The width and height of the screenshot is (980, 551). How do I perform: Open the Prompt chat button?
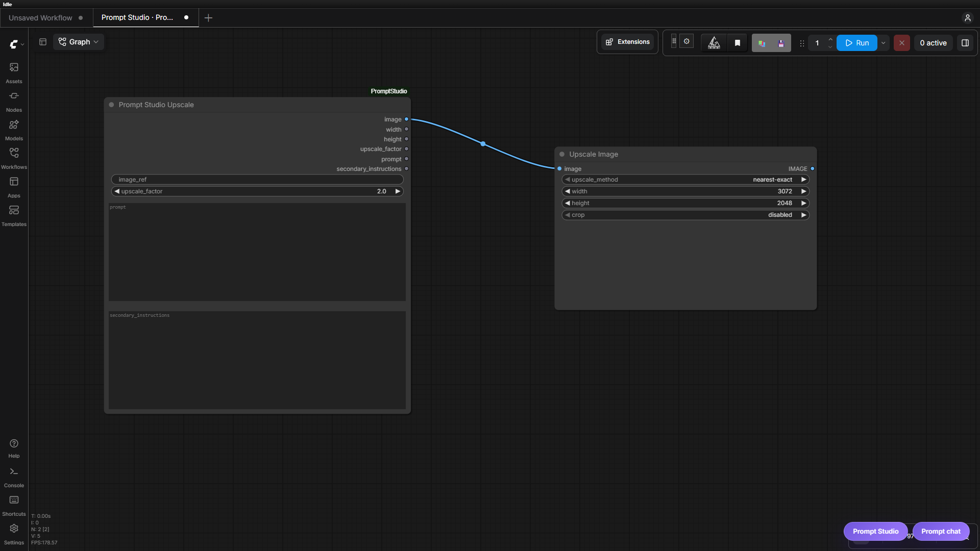pyautogui.click(x=941, y=531)
